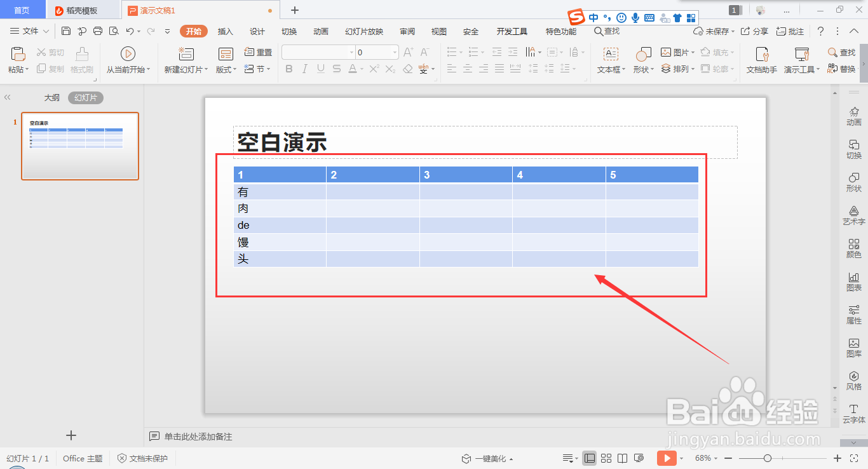868x469 pixels.
Task: Toggle underline formatting
Action: tap(320, 69)
